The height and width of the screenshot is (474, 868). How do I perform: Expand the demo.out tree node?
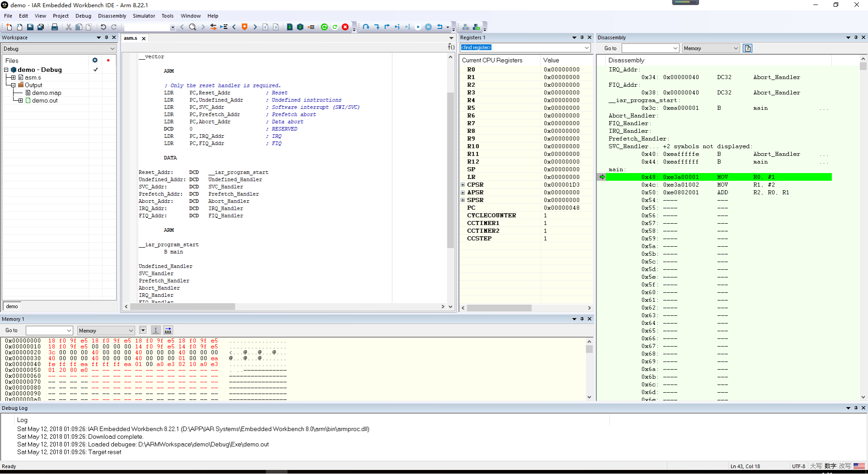pyautogui.click(x=21, y=101)
